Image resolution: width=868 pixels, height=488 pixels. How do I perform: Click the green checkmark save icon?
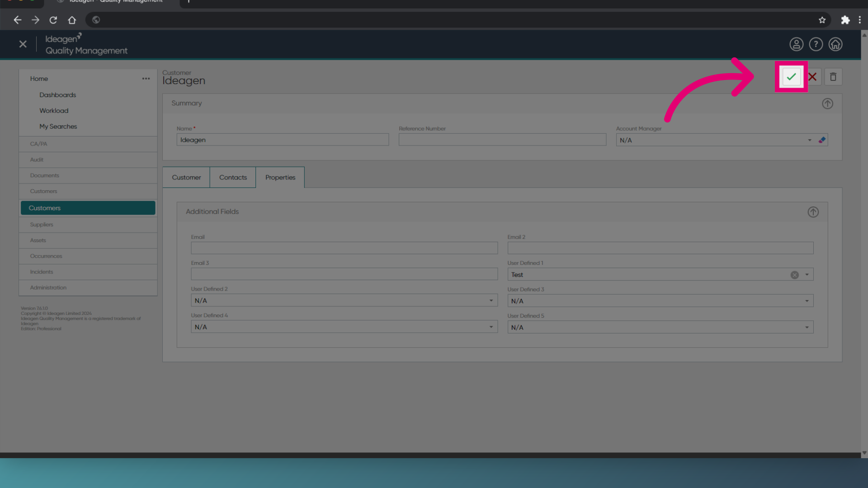[x=791, y=77]
